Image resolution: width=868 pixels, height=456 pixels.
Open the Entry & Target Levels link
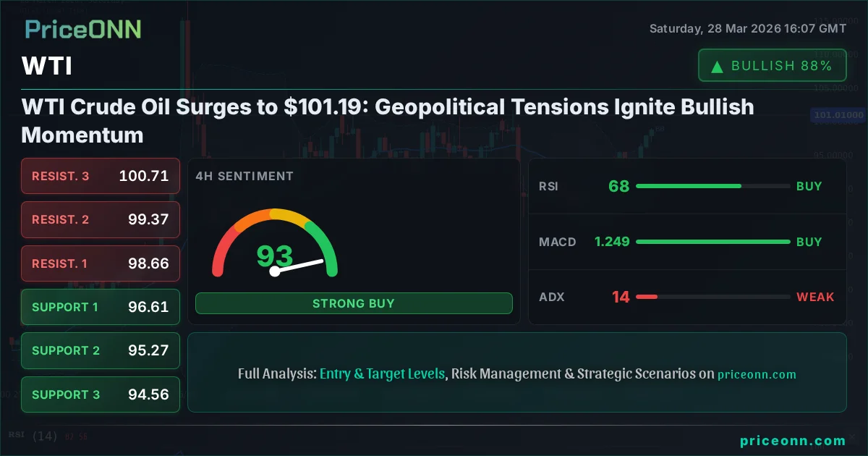pyautogui.click(x=382, y=373)
